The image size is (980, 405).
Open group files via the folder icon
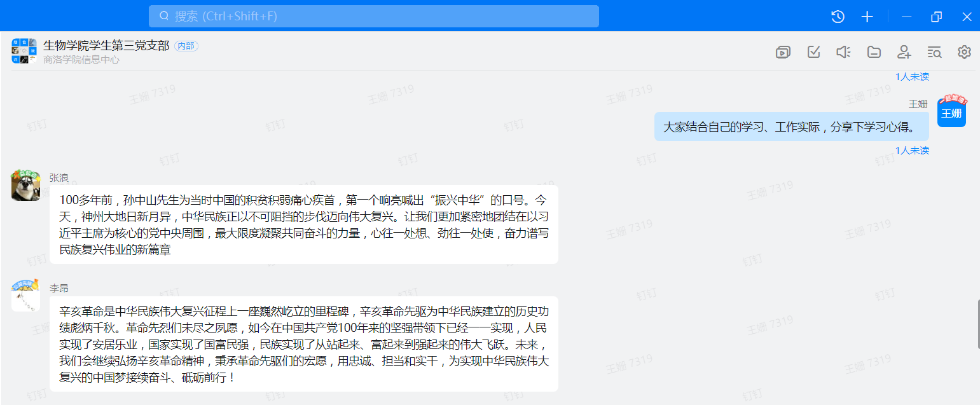pos(874,52)
